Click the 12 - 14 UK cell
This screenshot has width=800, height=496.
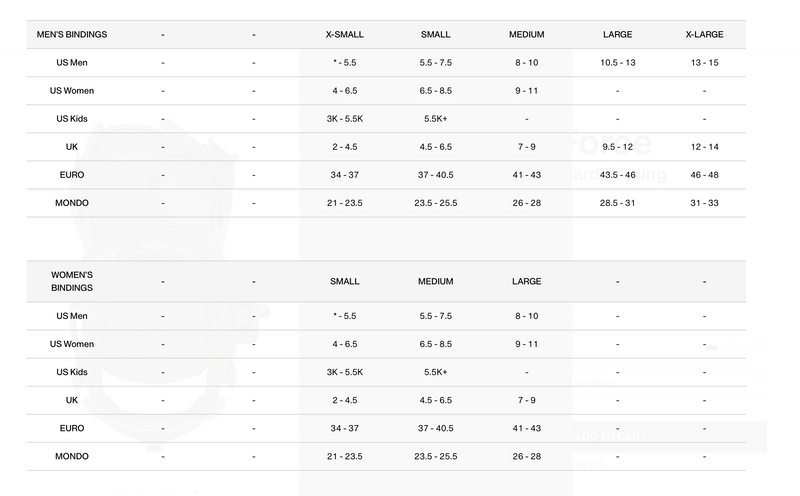point(704,147)
